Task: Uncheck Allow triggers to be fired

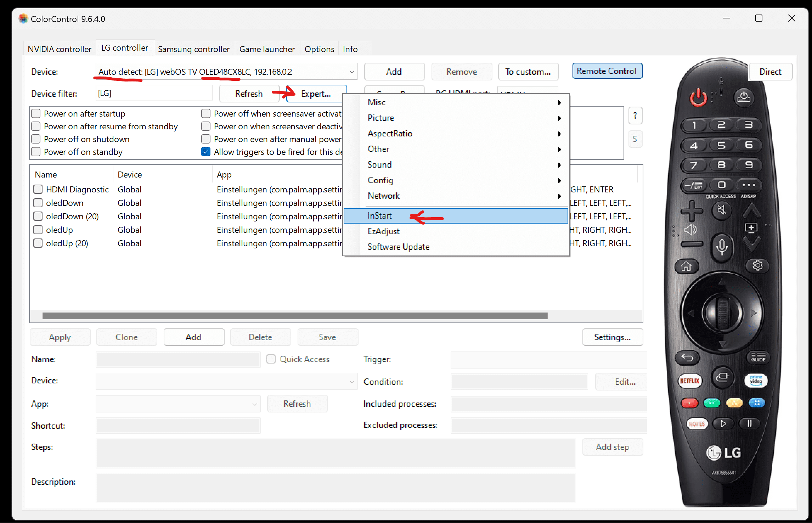Action: click(206, 152)
